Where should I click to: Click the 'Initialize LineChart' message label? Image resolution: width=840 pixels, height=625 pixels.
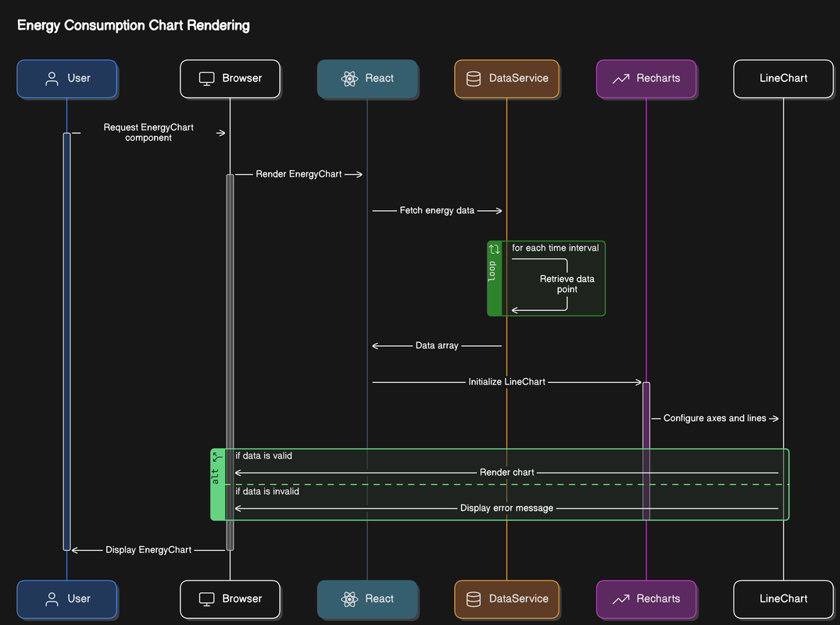[x=507, y=382]
